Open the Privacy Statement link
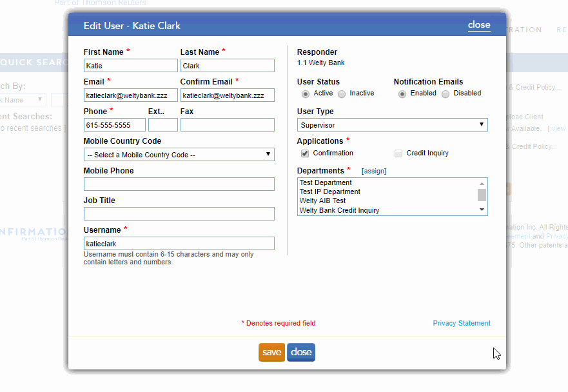Viewport: 568px width, 392px height. point(462,322)
